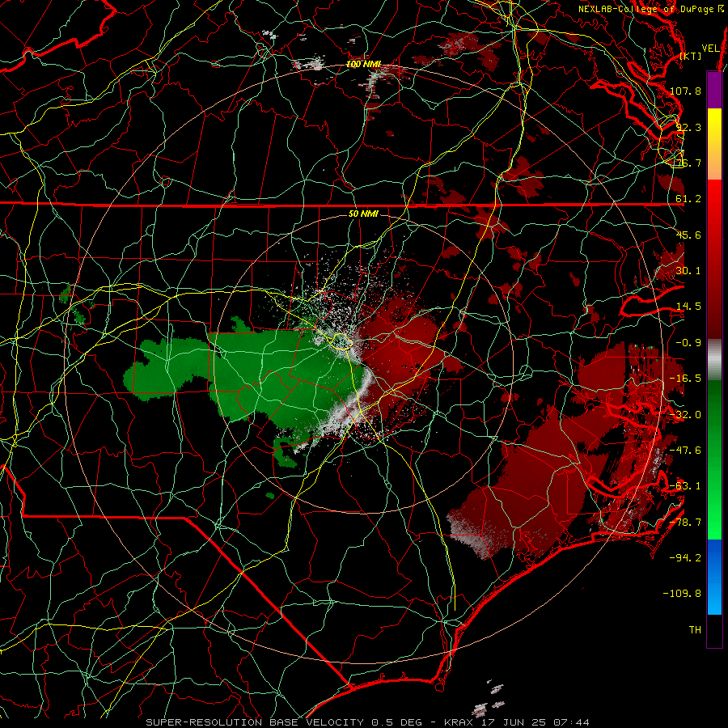Click the -0.9 legend value
This screenshot has height=728, width=728.
click(688, 343)
